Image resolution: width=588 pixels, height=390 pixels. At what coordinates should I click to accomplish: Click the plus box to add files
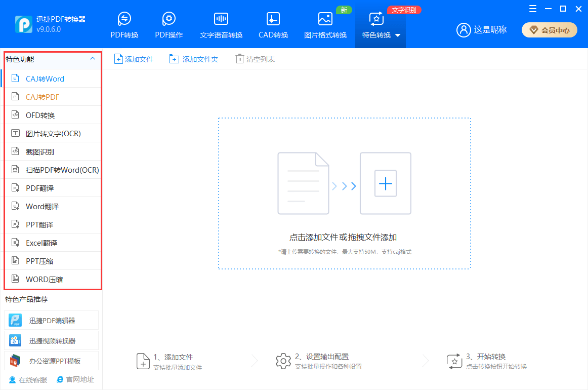coord(386,183)
